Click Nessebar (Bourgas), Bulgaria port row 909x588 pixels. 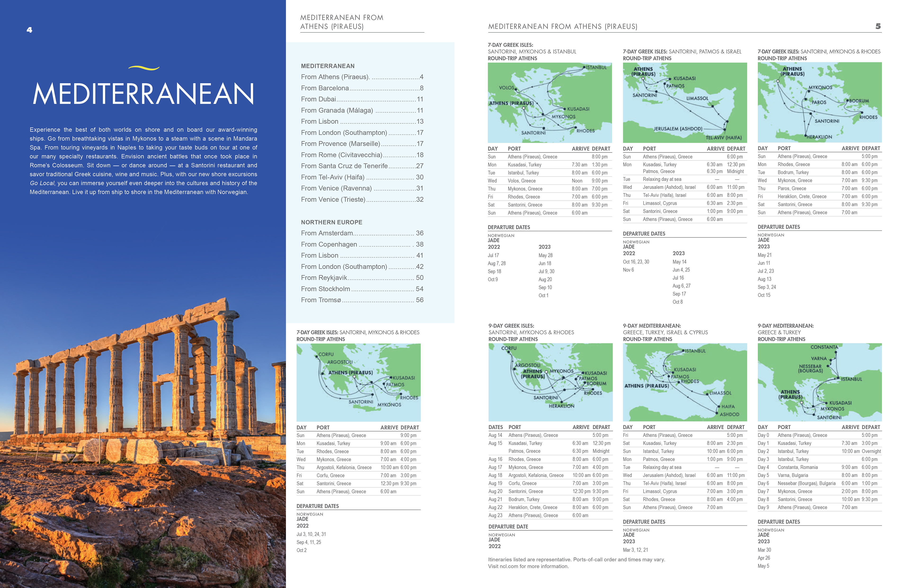coord(820,483)
